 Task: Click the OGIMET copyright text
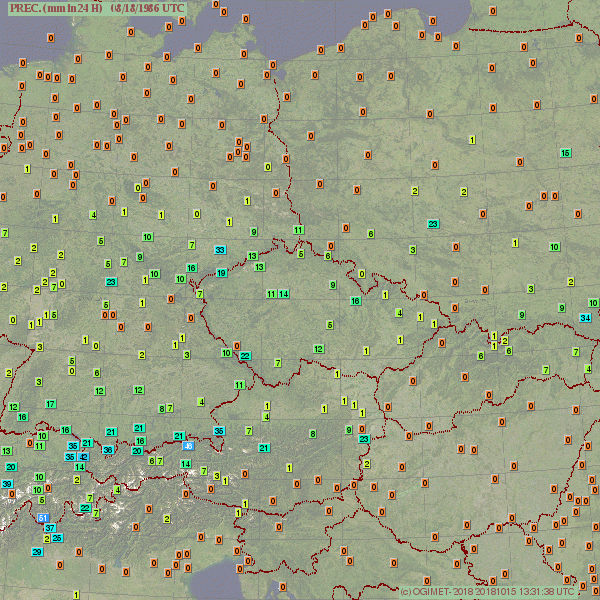tap(486, 591)
